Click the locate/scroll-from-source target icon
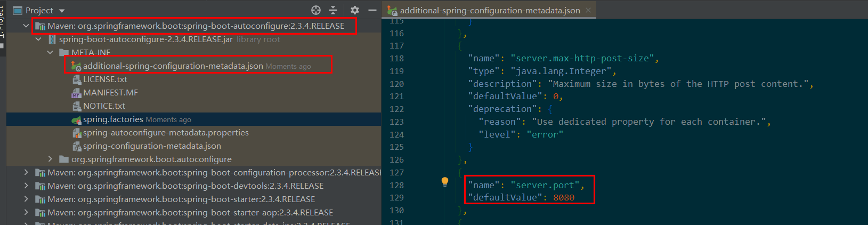Viewport: 868px width, 225px height. [x=316, y=10]
